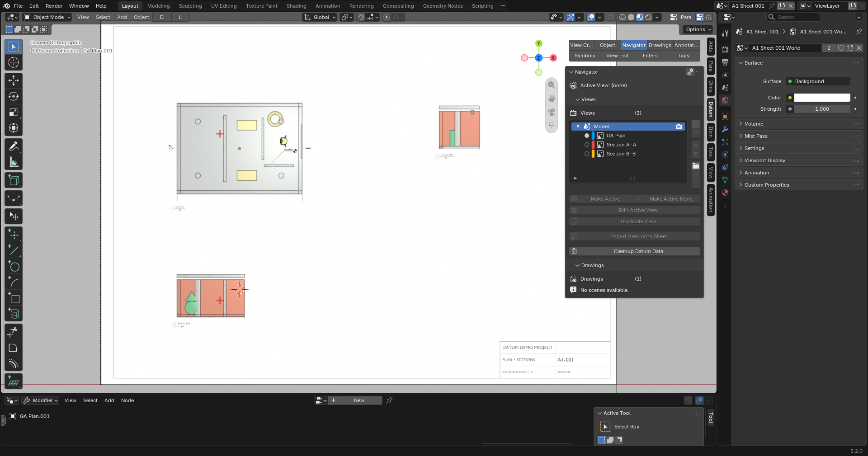The width and height of the screenshot is (868, 456).
Task: Open the Modifier dropdown in the node editor
Action: (x=41, y=400)
